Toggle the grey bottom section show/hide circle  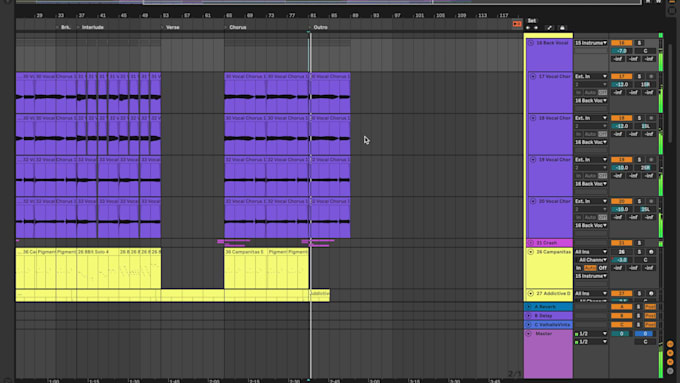coord(670,371)
